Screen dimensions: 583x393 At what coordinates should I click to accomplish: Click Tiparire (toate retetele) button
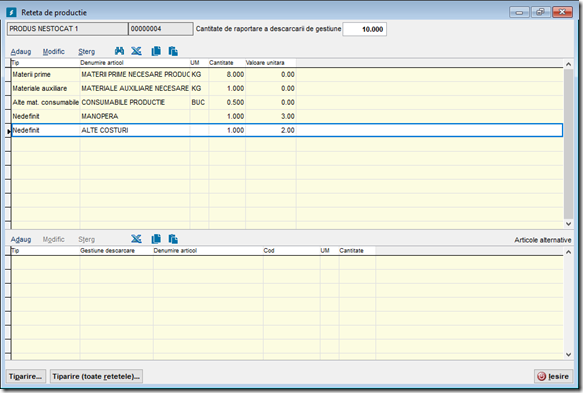(96, 376)
